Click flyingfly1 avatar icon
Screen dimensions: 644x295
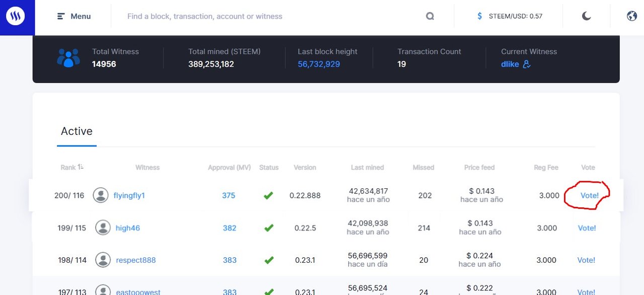coord(101,195)
